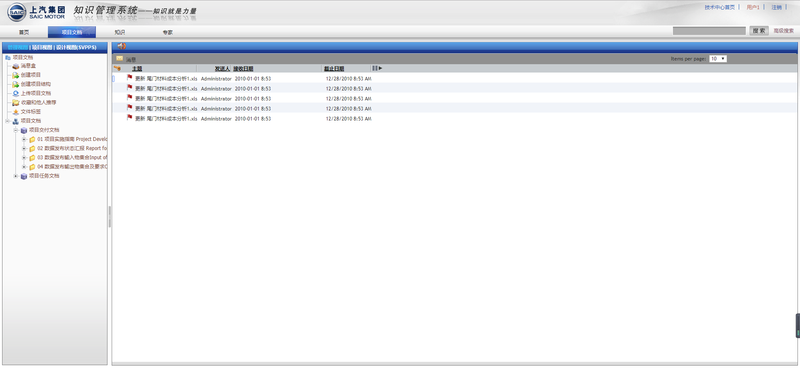This screenshot has height=386, width=800.
Task: Click the 创建项目 icon in tree
Action: tap(16, 75)
